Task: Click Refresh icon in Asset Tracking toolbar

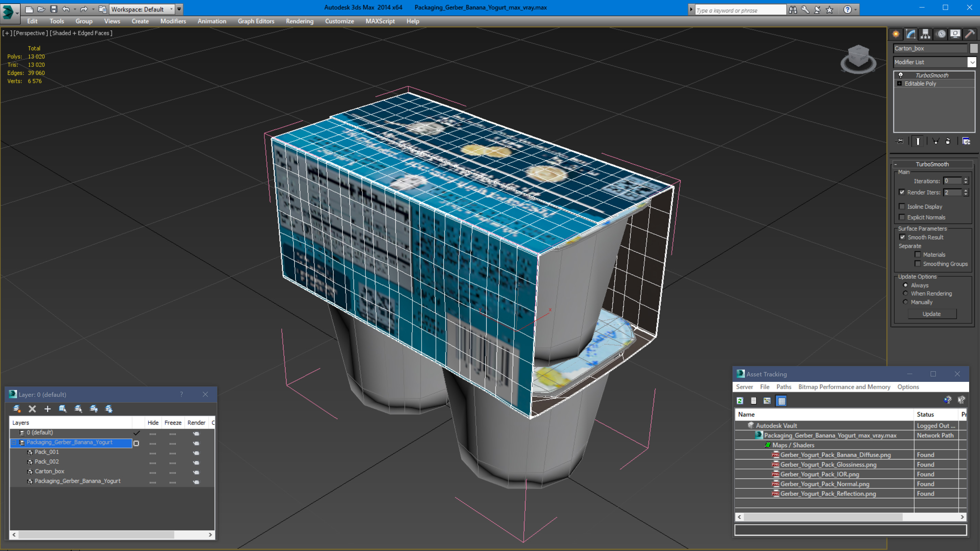Action: coord(740,401)
